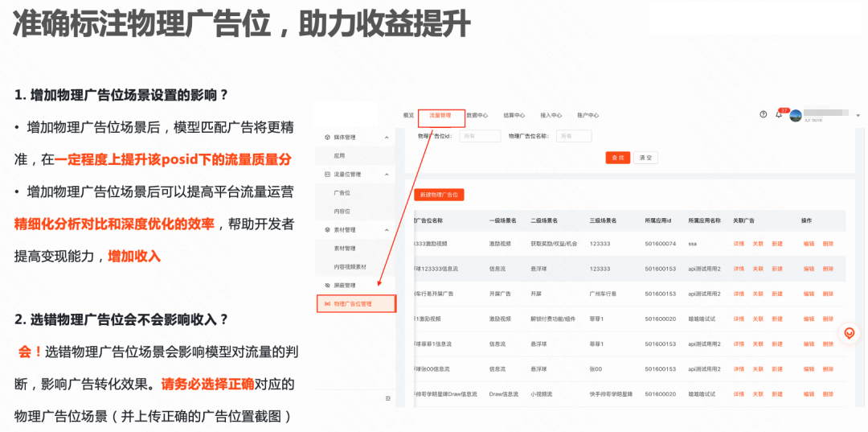
Task: Click 编辑 in the 张00 row
Action: [x=809, y=369]
